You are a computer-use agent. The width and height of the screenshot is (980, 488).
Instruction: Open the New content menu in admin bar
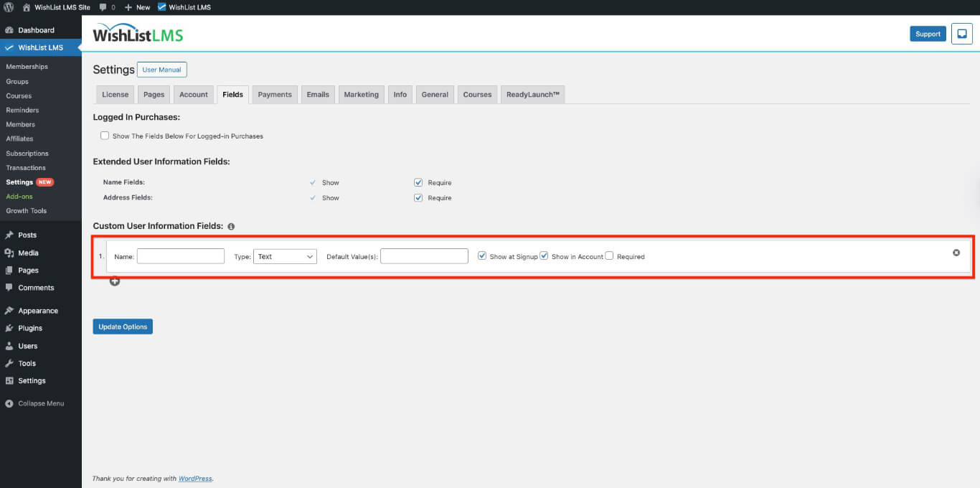pyautogui.click(x=137, y=7)
